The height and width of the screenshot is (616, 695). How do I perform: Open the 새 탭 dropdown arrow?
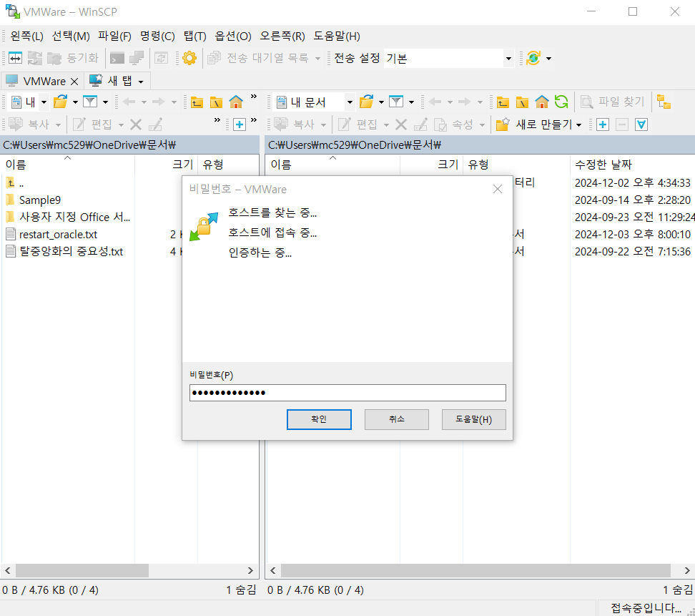(141, 82)
